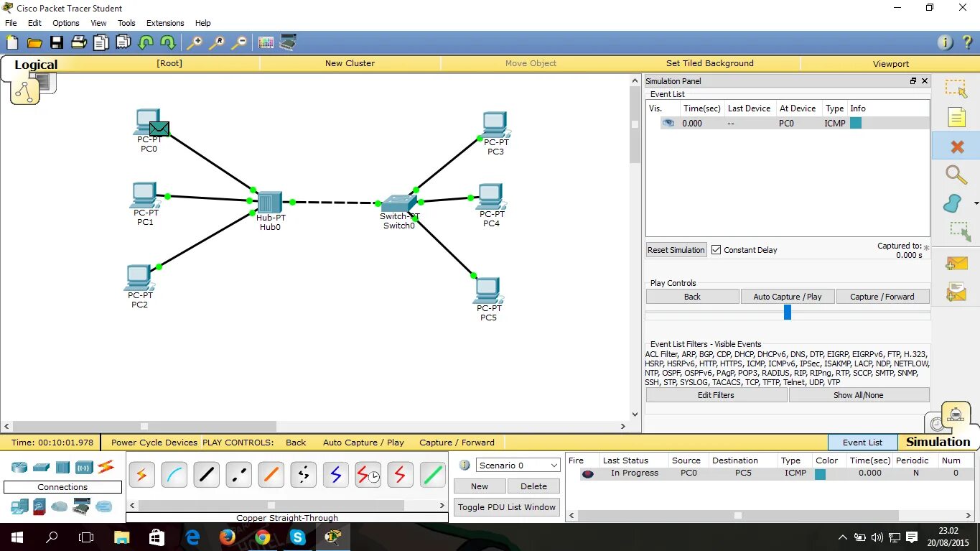Image resolution: width=980 pixels, height=551 pixels.
Task: Open the custom devices dialog icon
Action: tap(288, 42)
